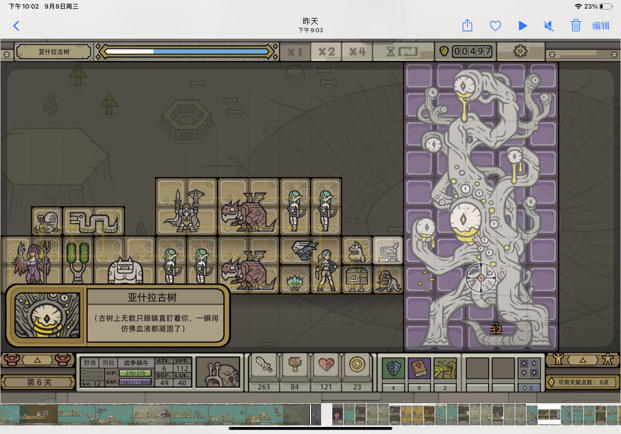
Task: Select the x4 game speed tab
Action: (357, 52)
